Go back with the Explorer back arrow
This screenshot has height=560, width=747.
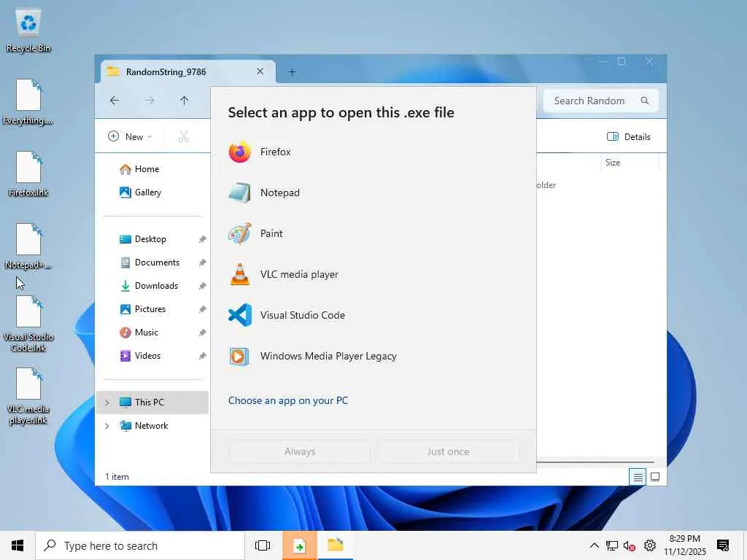click(x=115, y=101)
